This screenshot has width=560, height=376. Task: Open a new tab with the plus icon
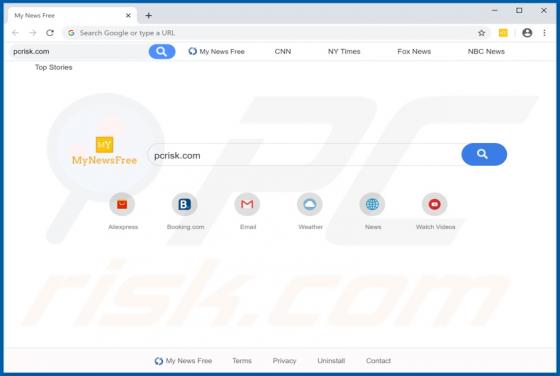[149, 15]
